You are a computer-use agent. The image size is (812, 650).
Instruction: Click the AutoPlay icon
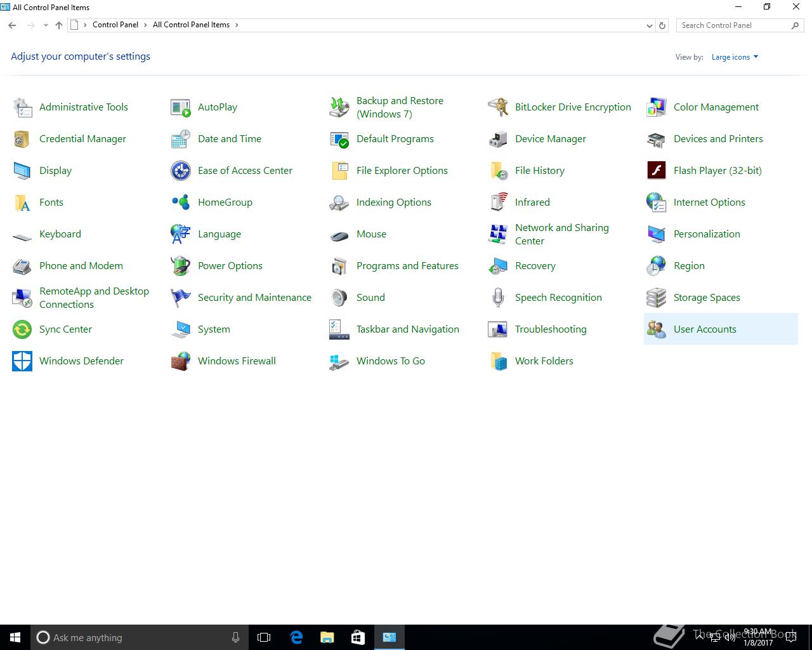click(181, 107)
